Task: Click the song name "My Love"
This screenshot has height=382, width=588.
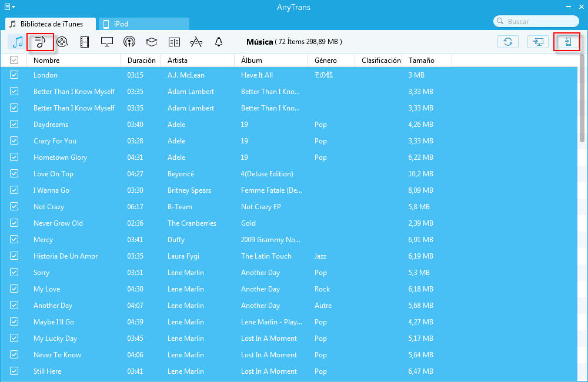Action: coord(47,289)
